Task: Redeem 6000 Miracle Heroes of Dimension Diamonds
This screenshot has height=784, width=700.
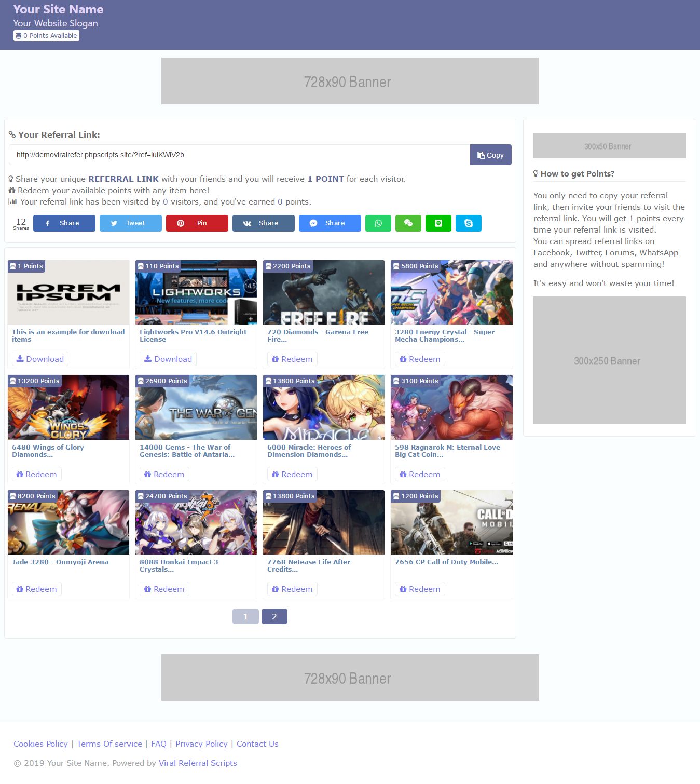Action: [x=292, y=474]
